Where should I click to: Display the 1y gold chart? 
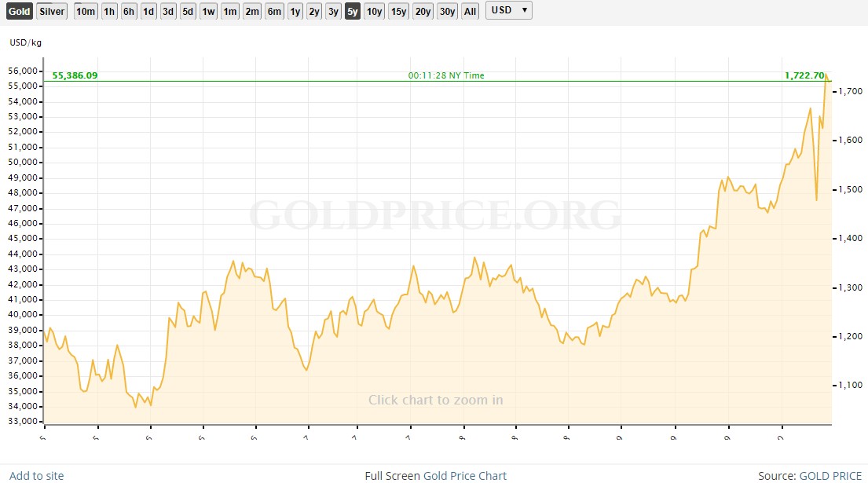295,11
